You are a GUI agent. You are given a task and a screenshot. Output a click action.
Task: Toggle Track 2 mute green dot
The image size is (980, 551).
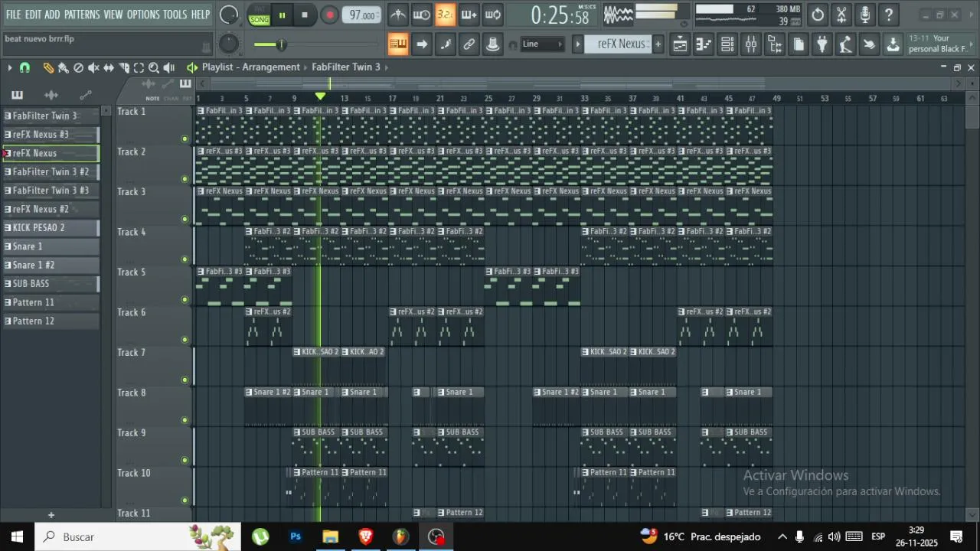point(185,179)
